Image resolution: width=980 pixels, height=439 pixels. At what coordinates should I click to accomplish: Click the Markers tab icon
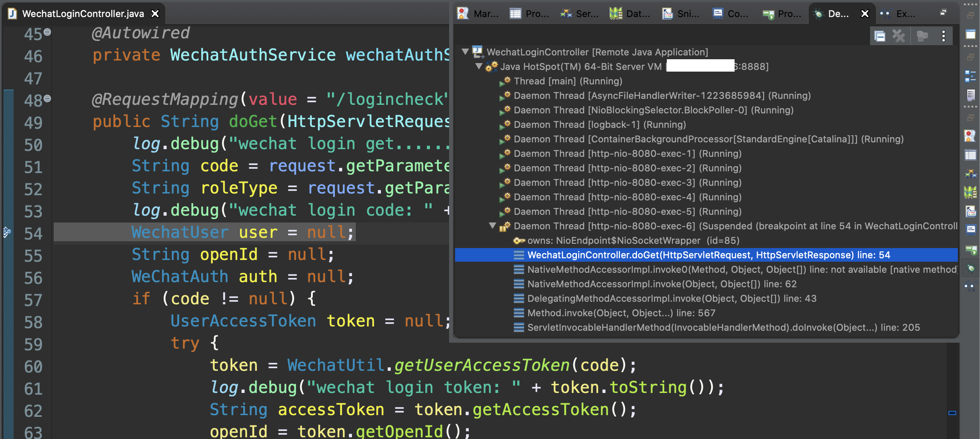pyautogui.click(x=463, y=14)
